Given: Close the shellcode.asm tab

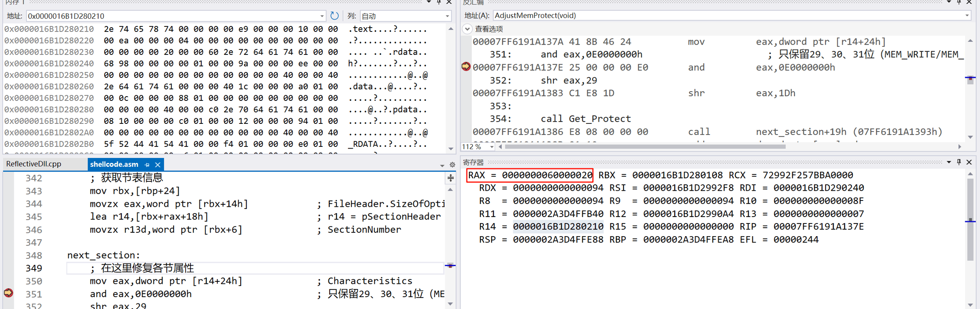Looking at the screenshot, I should 158,165.
